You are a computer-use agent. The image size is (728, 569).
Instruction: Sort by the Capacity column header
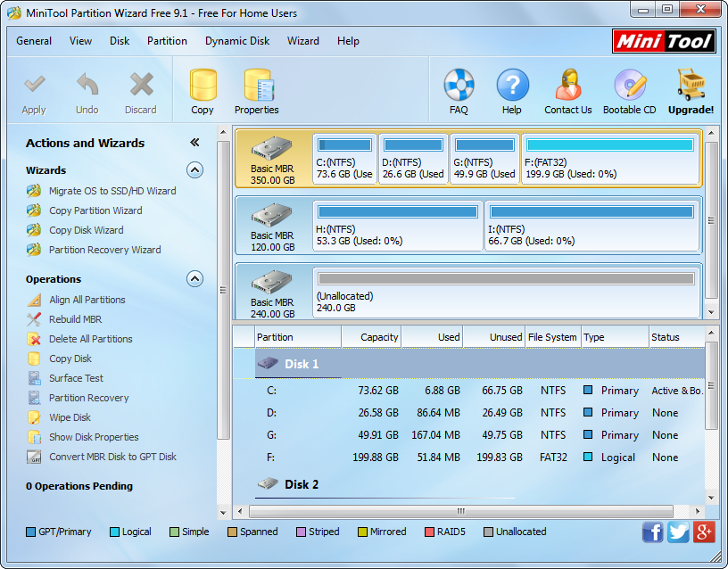point(371,337)
